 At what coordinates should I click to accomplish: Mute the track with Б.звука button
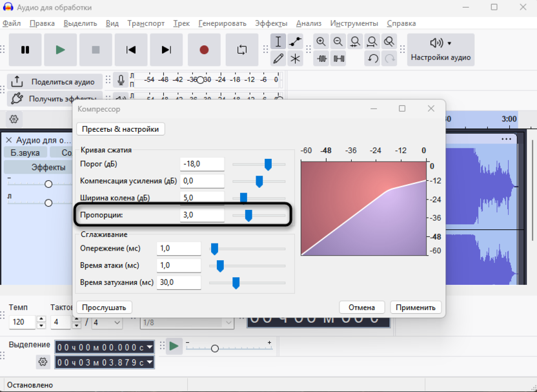pos(25,152)
